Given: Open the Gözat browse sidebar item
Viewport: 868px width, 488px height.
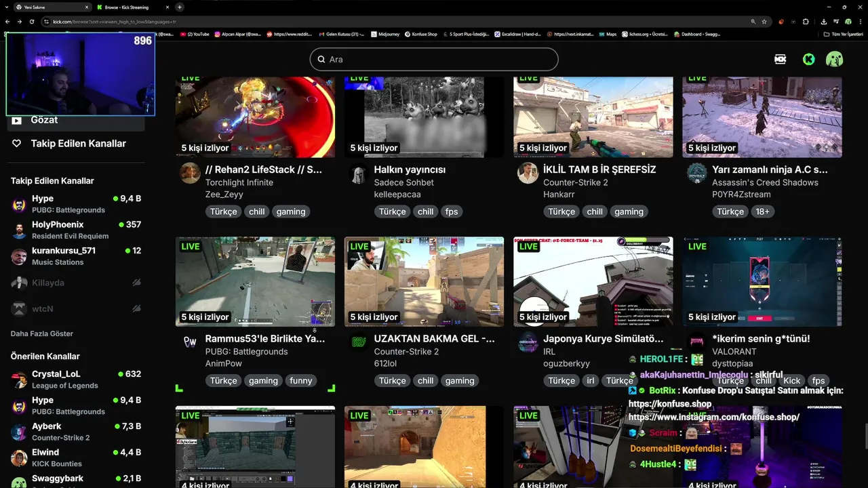Looking at the screenshot, I should click(x=75, y=121).
